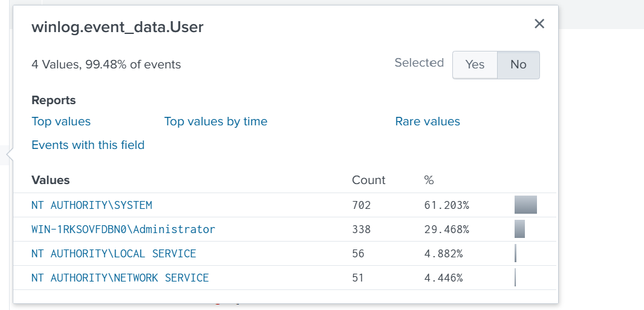Click the Events with this field link

(x=88, y=145)
